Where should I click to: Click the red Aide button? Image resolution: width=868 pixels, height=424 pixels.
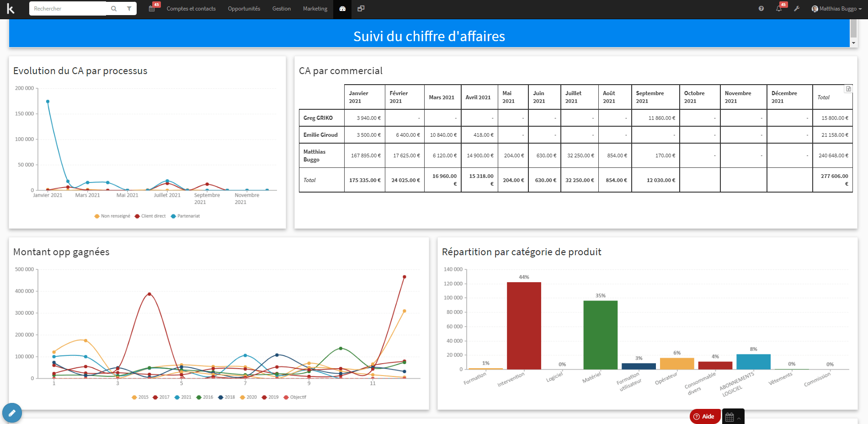[704, 416]
